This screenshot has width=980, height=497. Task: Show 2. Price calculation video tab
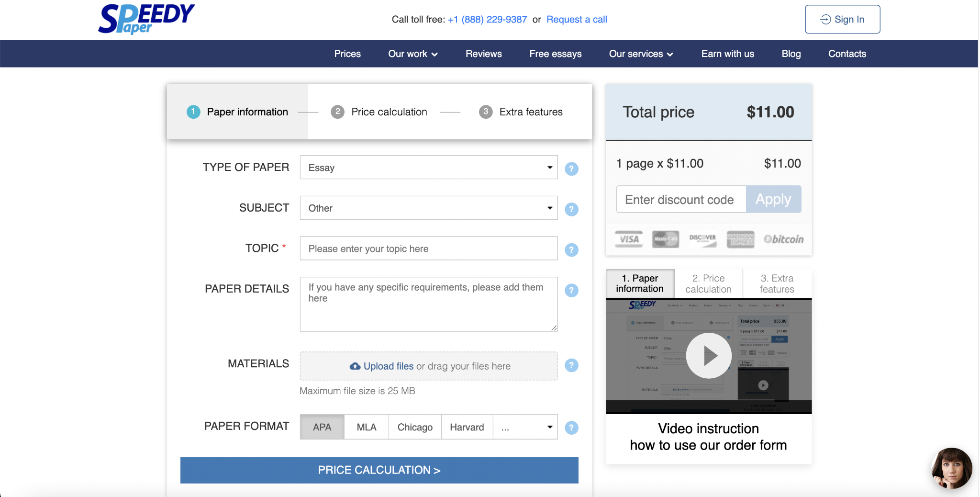708,283
